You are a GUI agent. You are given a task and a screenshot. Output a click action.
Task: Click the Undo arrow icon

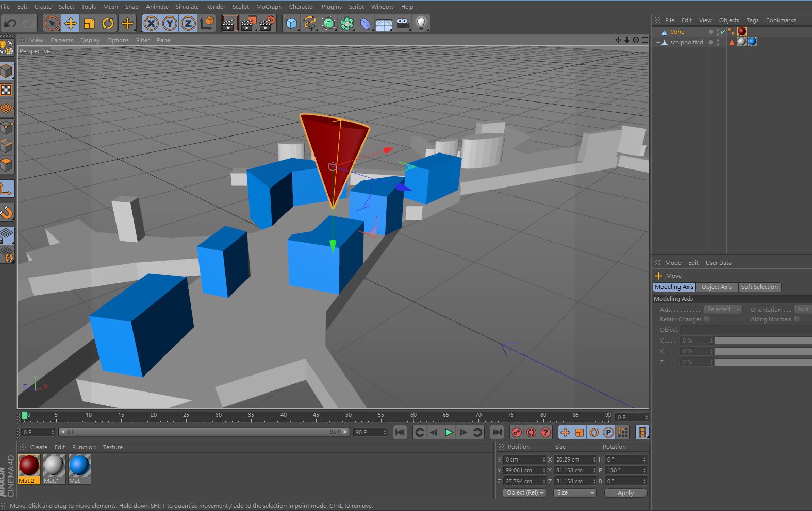tap(10, 23)
